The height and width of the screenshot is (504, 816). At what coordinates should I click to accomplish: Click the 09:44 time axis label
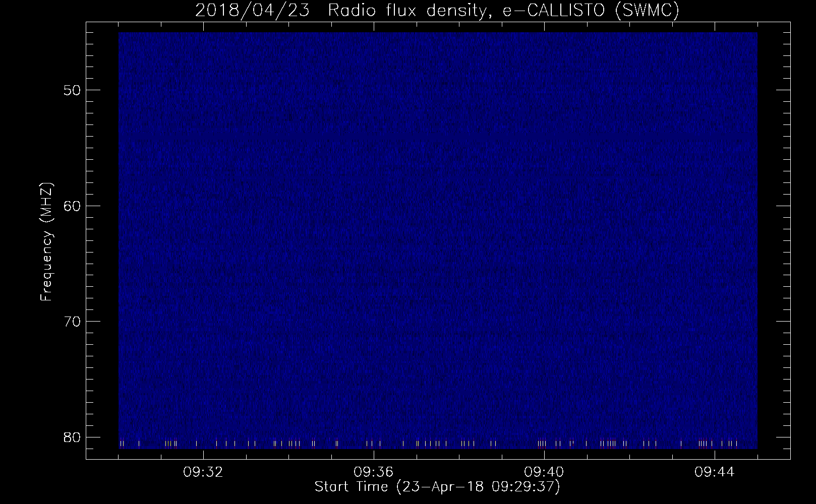pos(715,472)
